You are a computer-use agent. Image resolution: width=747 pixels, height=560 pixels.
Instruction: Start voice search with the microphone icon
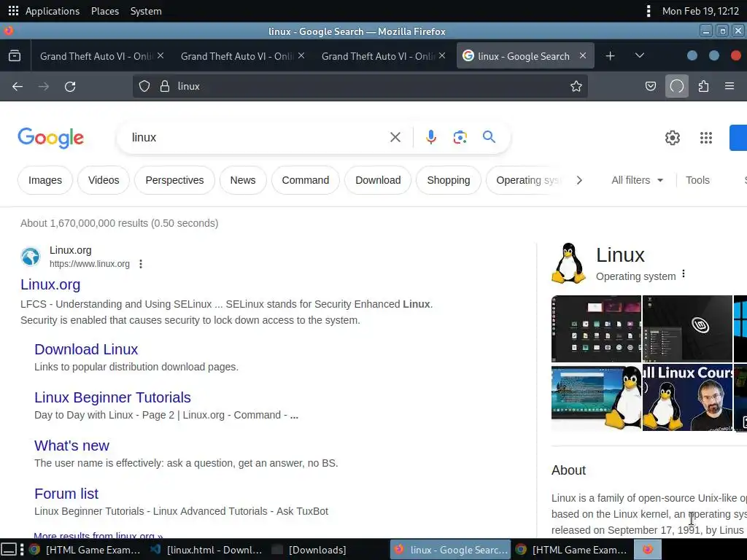[x=430, y=137]
